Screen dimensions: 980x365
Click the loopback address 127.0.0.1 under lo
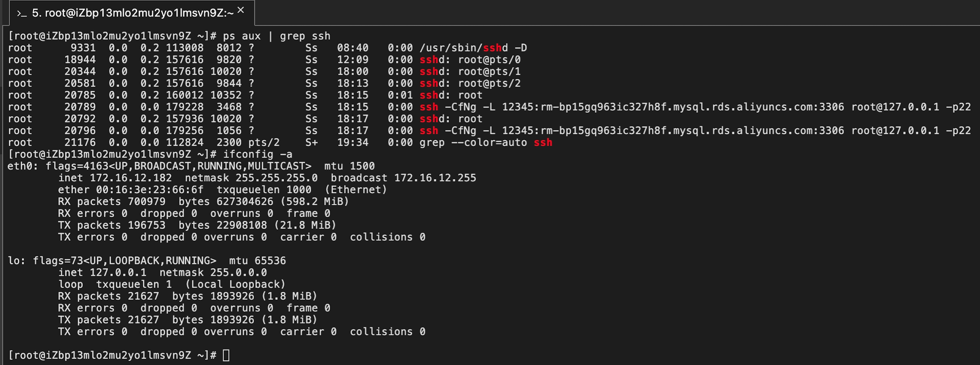(x=118, y=273)
